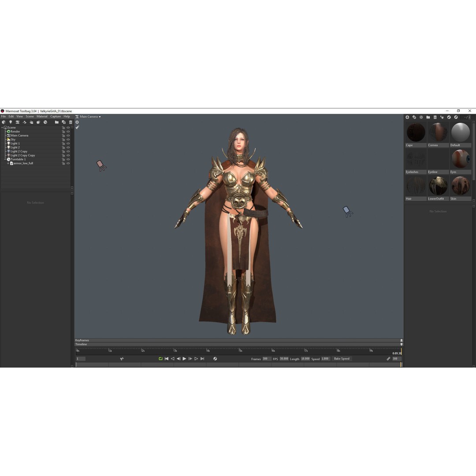Select the Default material thumbnail
The height and width of the screenshot is (476, 476).
click(x=461, y=132)
